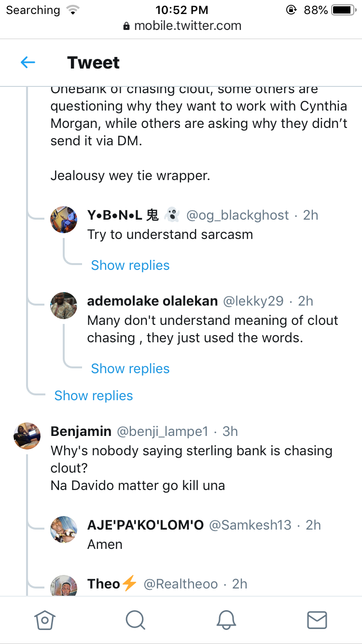Open the Home tab icon

click(45, 620)
